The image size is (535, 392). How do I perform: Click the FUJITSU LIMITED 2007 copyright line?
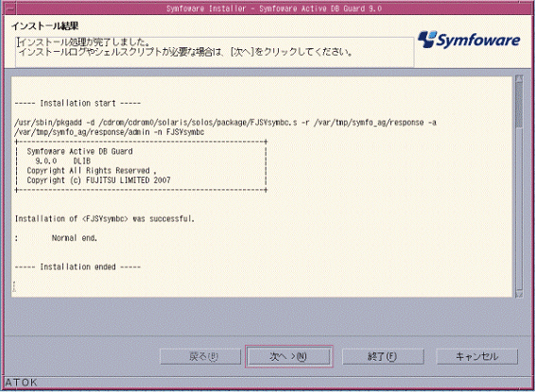98,180
